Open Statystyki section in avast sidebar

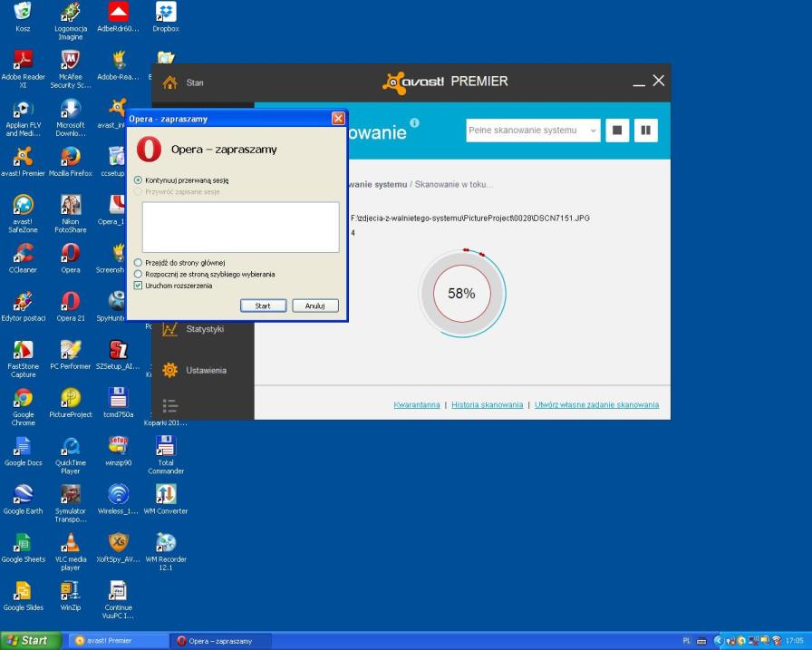click(x=205, y=329)
